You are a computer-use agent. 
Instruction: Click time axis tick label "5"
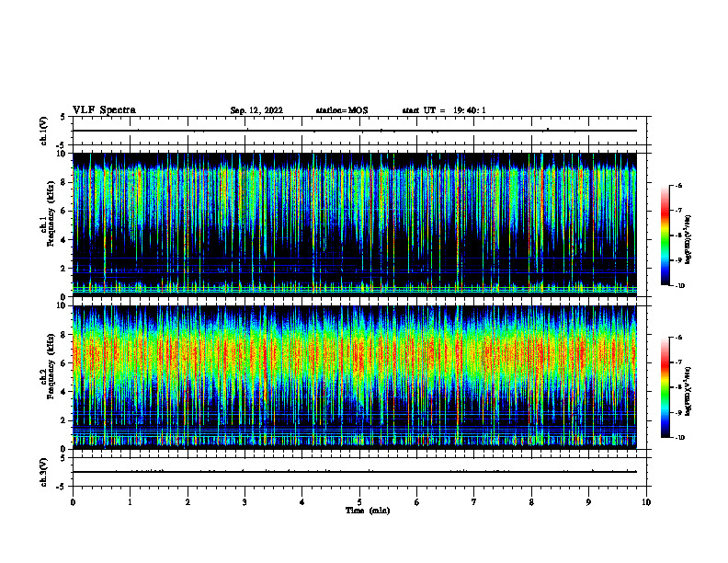pos(359,502)
